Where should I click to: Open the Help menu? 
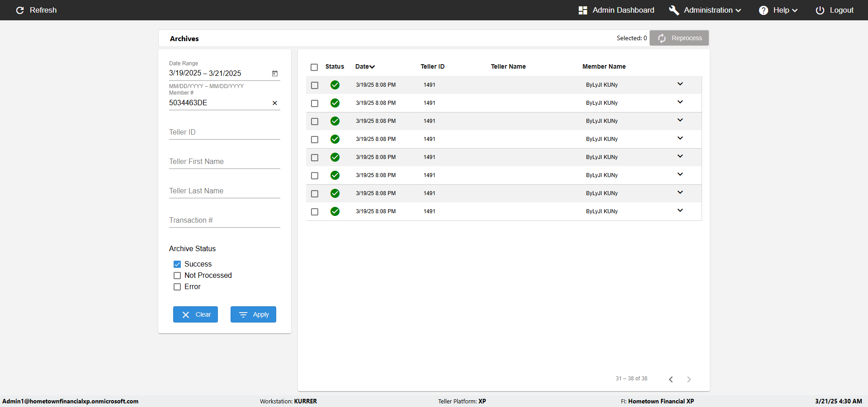778,10
